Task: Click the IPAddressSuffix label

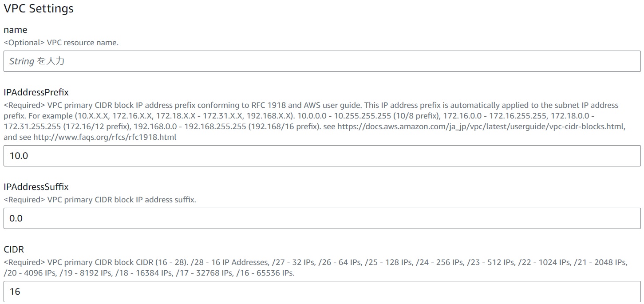Action: click(x=36, y=187)
